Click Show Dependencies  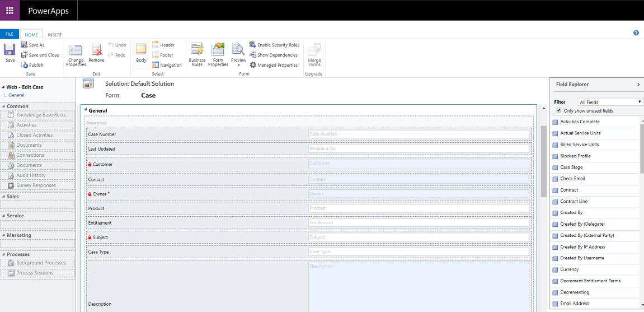[x=274, y=55]
